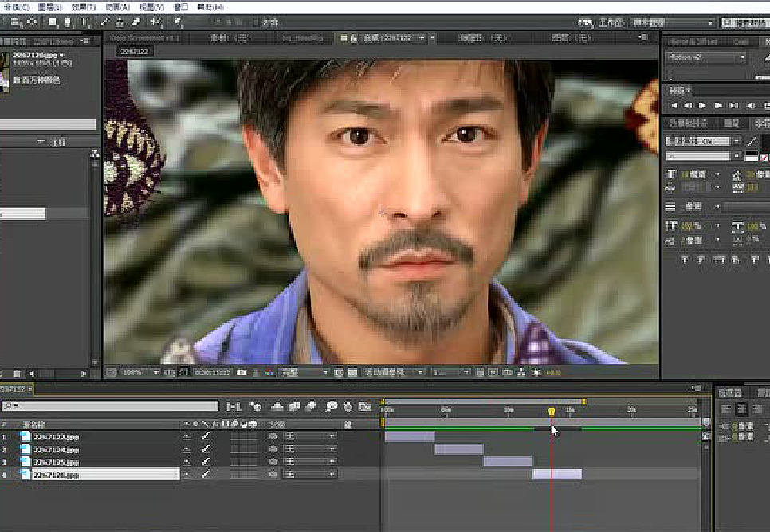Select the layer 3 duration bar in timeline
This screenshot has width=770, height=532.
click(x=508, y=461)
